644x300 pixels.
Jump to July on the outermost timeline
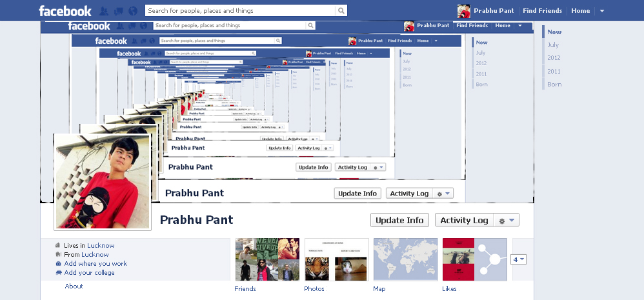(553, 45)
